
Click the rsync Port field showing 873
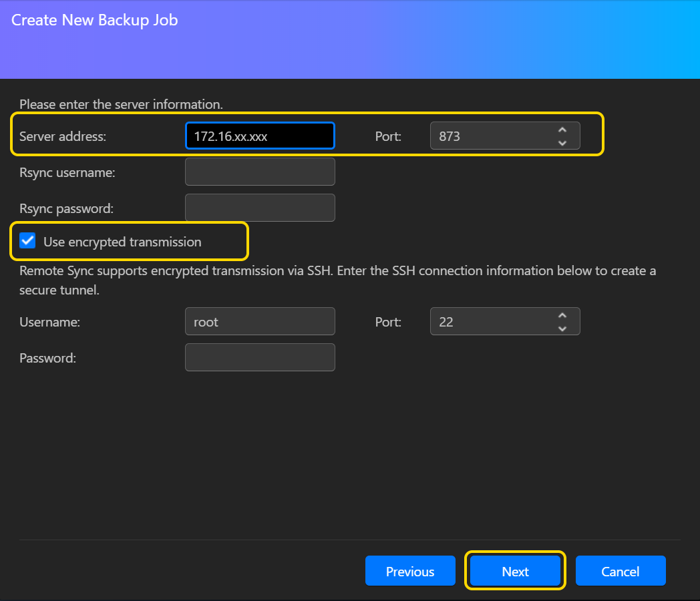tap(505, 136)
